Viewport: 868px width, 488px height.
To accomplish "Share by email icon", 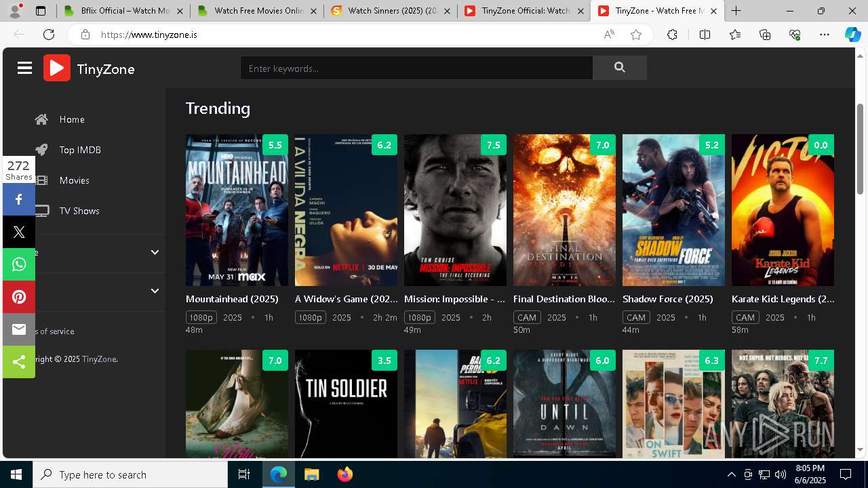I will click(x=19, y=329).
